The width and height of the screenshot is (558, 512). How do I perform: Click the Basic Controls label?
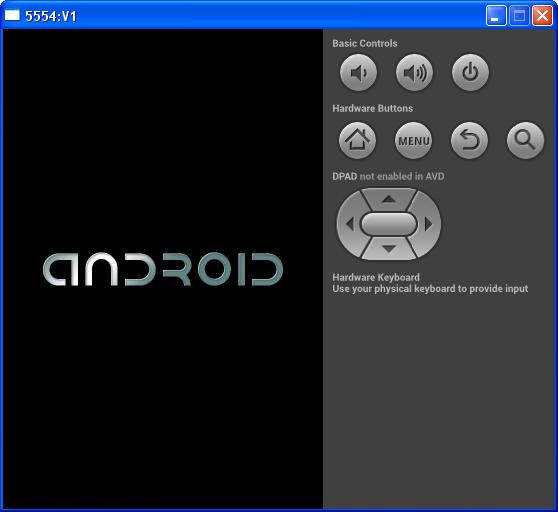click(x=365, y=43)
